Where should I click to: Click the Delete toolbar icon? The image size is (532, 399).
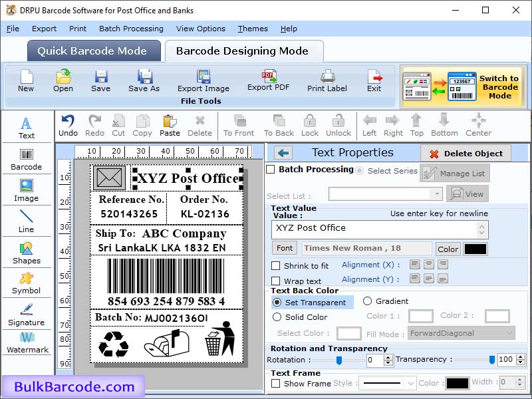coord(200,126)
